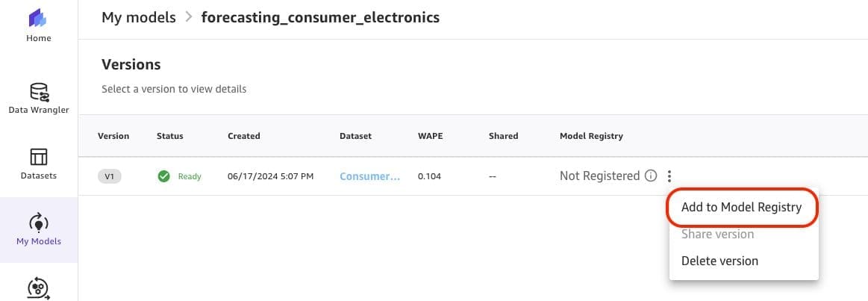Select Add to Model Registry
The width and height of the screenshot is (868, 301).
[741, 207]
